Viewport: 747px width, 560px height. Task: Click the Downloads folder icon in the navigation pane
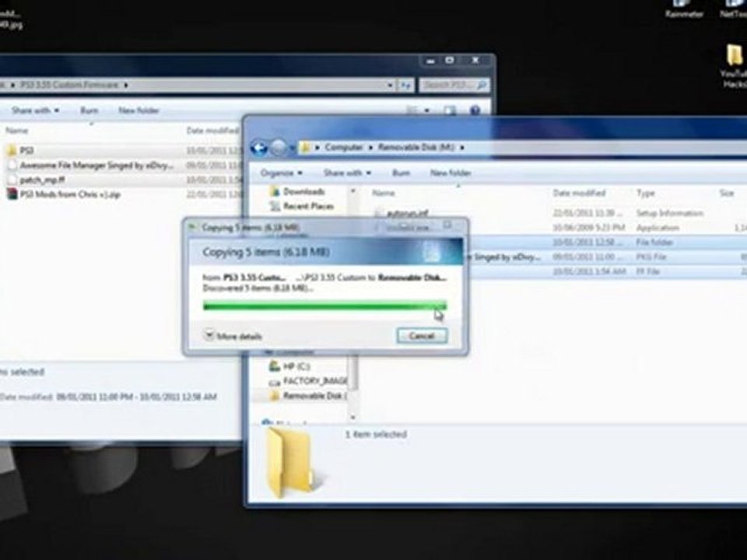275,191
